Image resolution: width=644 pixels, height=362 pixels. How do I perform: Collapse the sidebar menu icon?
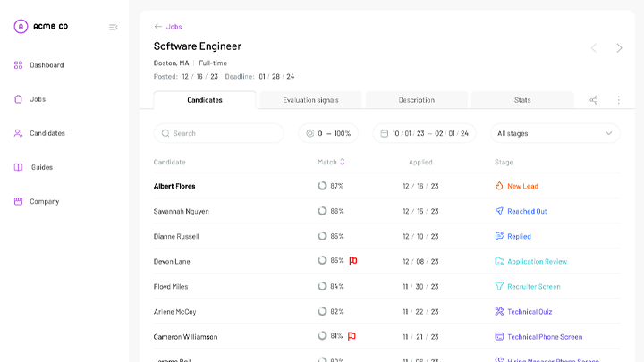(114, 27)
